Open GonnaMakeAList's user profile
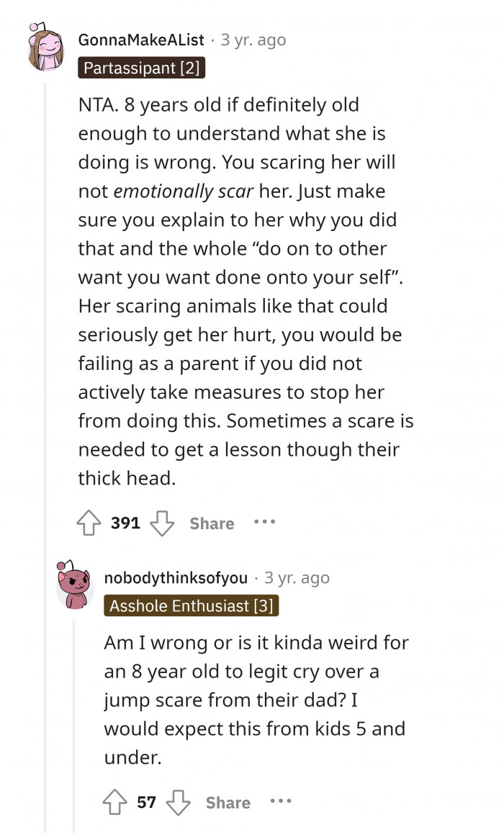 [141, 40]
